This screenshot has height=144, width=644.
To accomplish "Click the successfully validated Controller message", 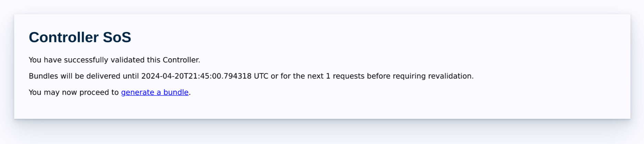I will [x=114, y=60].
